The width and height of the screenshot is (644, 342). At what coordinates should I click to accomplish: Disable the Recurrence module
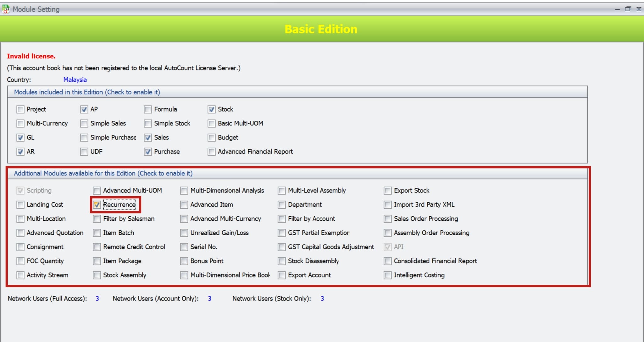97,204
